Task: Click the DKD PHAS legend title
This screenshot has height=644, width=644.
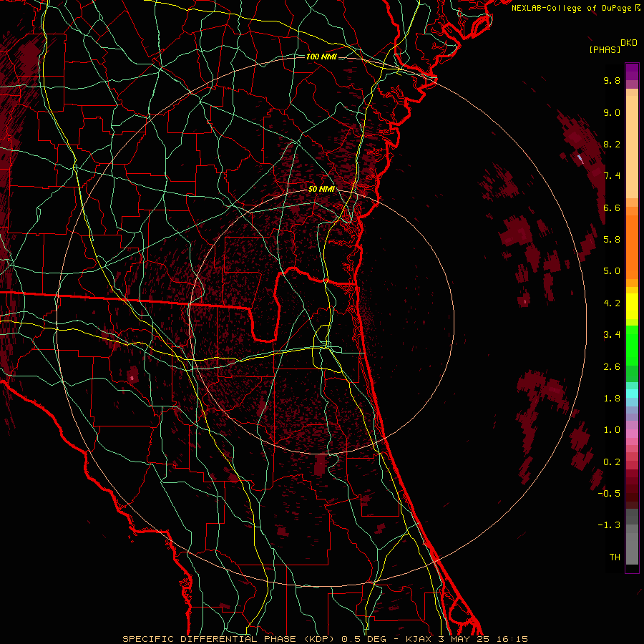Action: coord(613,47)
